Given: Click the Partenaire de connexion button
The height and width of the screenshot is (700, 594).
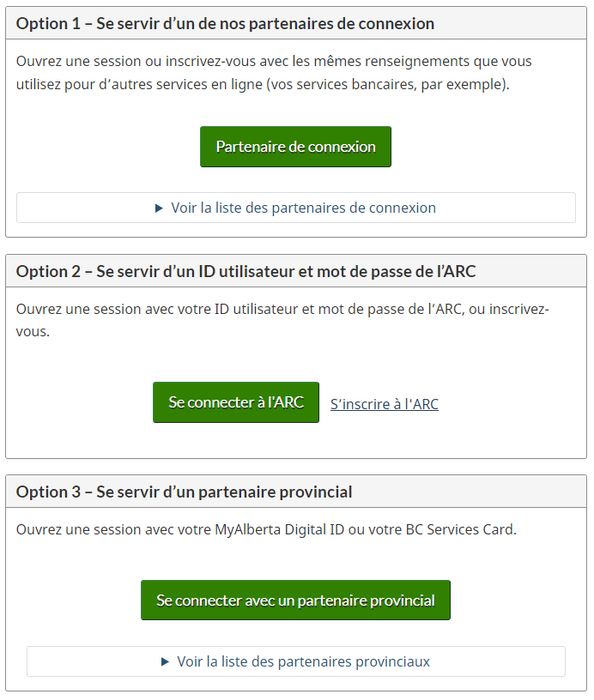Looking at the screenshot, I should pyautogui.click(x=295, y=146).
